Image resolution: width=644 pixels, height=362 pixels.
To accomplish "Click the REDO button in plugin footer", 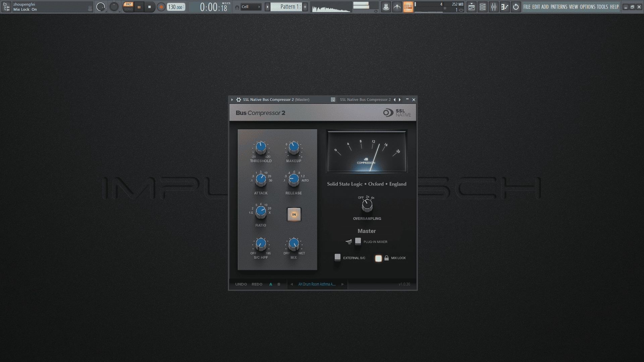I will (x=257, y=284).
